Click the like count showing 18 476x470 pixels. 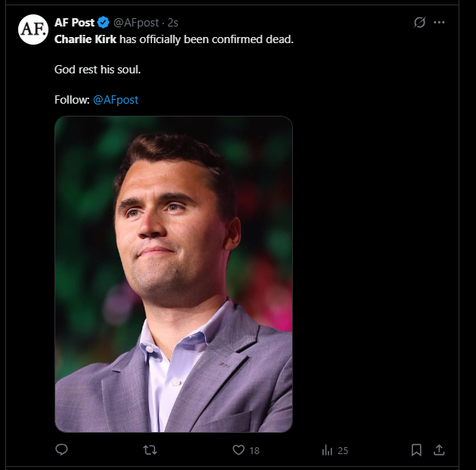pos(254,450)
